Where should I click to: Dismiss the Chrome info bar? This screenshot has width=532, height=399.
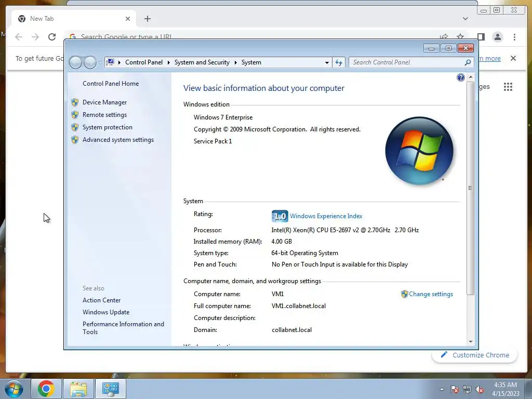pos(513,58)
